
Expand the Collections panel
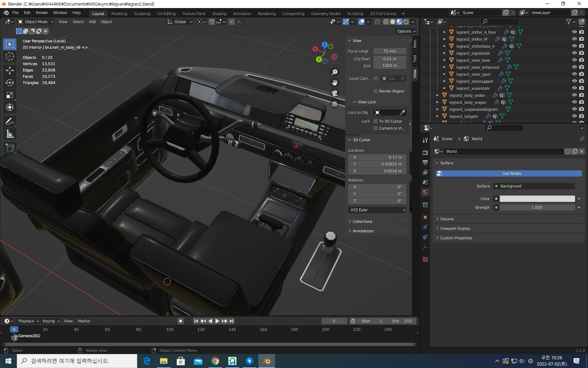click(x=362, y=222)
